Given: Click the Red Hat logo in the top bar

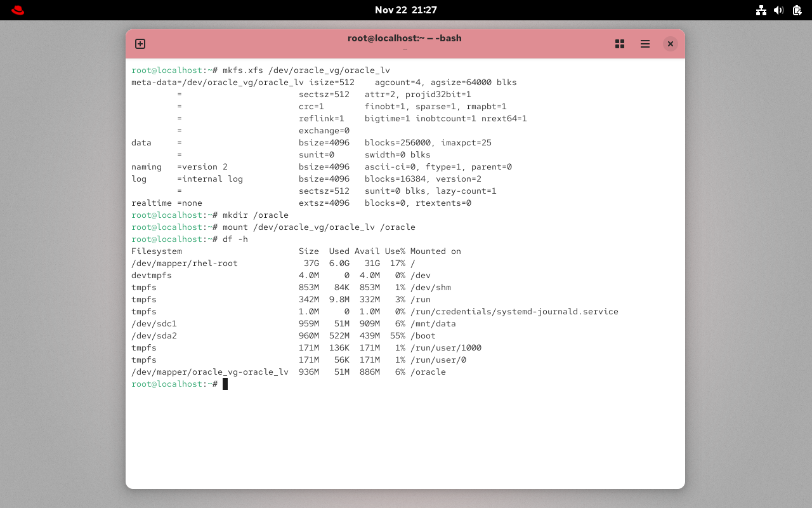Looking at the screenshot, I should click(x=17, y=10).
